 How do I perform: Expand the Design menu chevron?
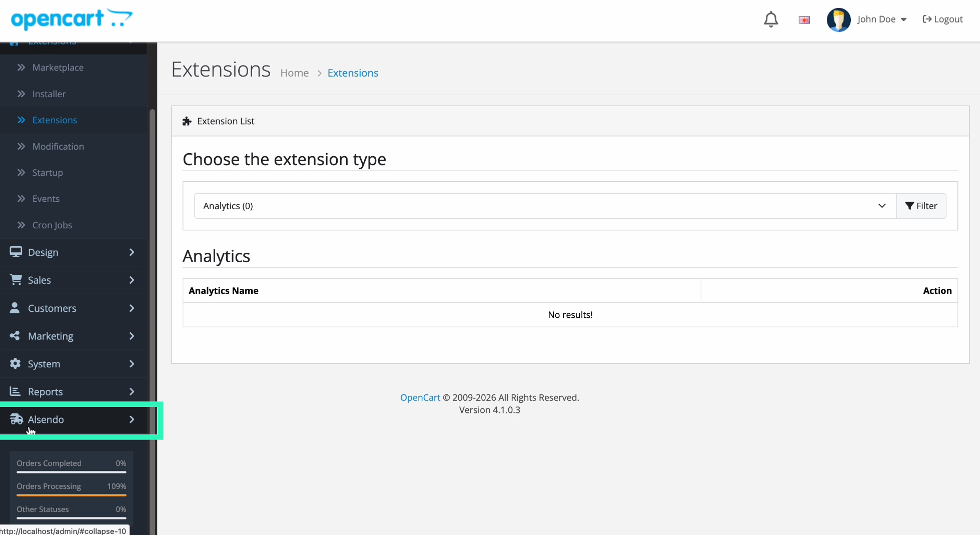(x=132, y=252)
